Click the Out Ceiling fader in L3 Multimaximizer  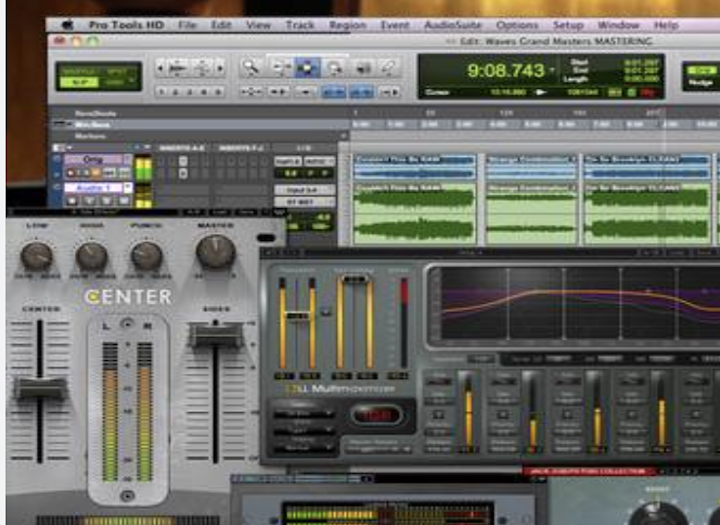tap(354, 279)
